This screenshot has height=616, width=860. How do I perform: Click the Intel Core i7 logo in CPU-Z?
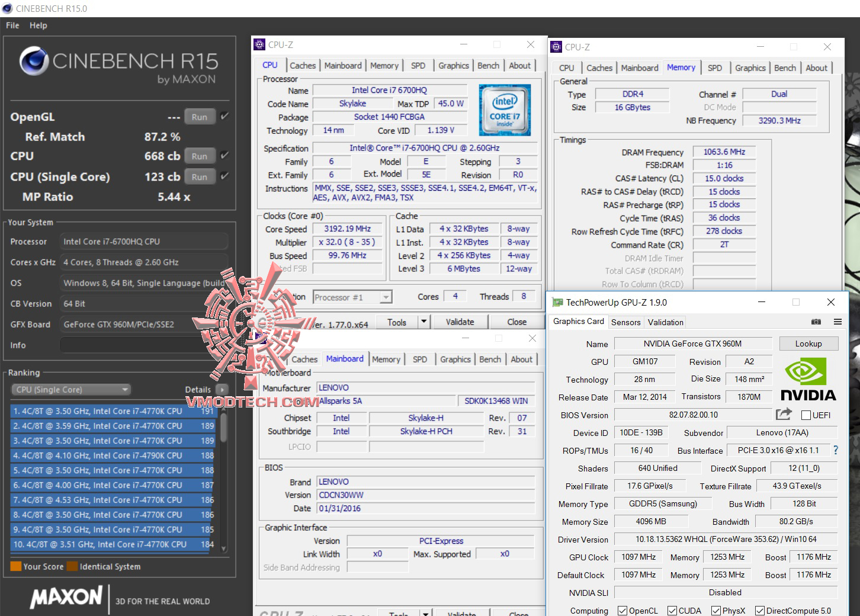505,110
